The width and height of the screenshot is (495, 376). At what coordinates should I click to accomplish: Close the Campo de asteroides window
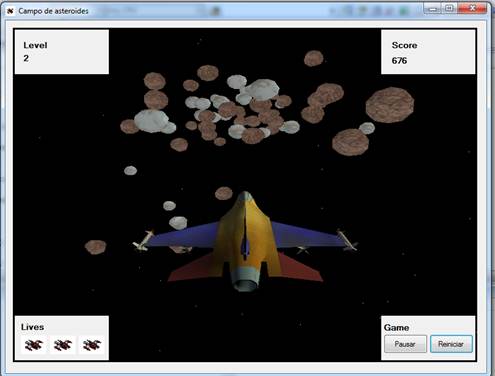pos(473,8)
